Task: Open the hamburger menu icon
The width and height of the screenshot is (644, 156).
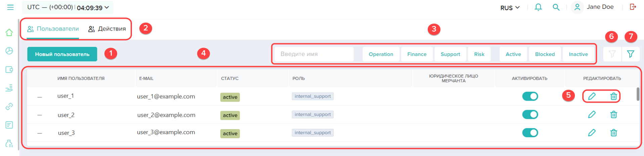Action: point(10,7)
